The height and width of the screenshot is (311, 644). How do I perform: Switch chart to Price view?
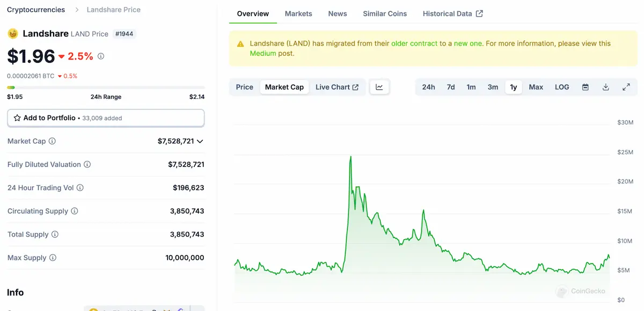click(245, 87)
